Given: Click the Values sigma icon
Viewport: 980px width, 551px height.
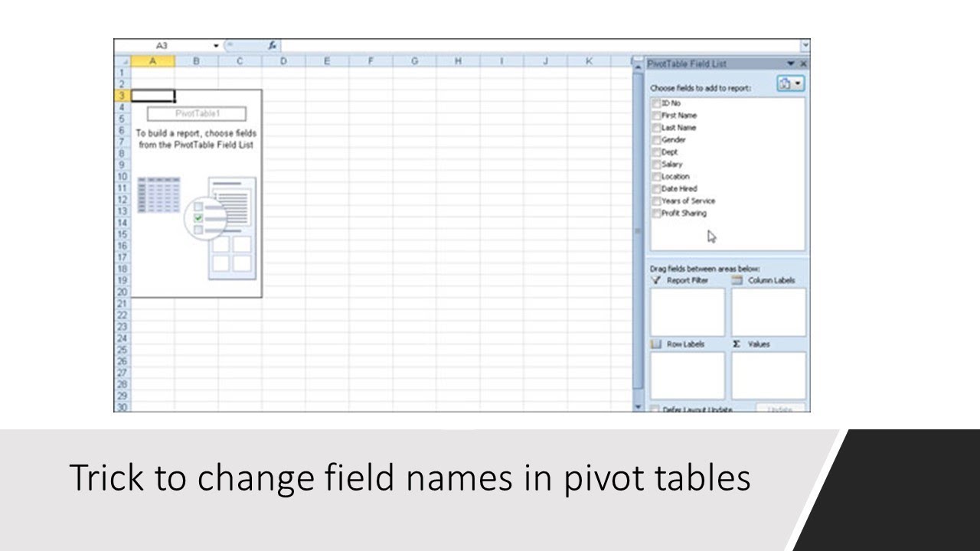Looking at the screenshot, I should click(x=737, y=344).
